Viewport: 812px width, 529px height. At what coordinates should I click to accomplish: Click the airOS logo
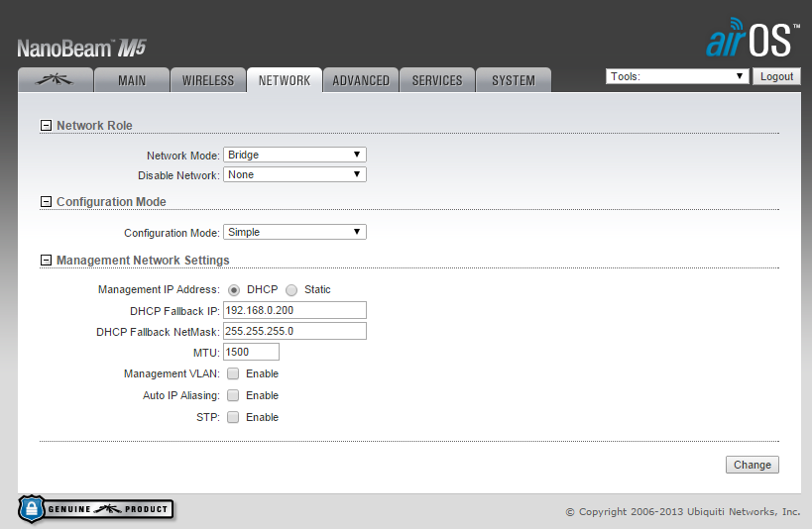click(752, 38)
